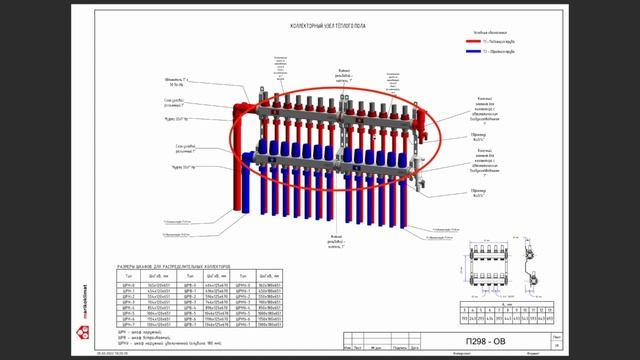Click the red T1 supply pipe legend line
Viewport: 640px width, 360px height.
tap(473, 41)
